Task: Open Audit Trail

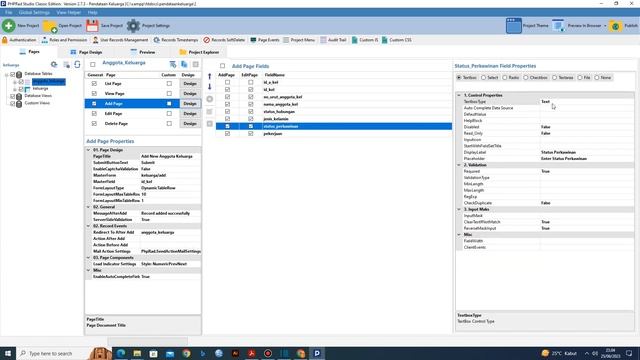Action: tap(333, 40)
